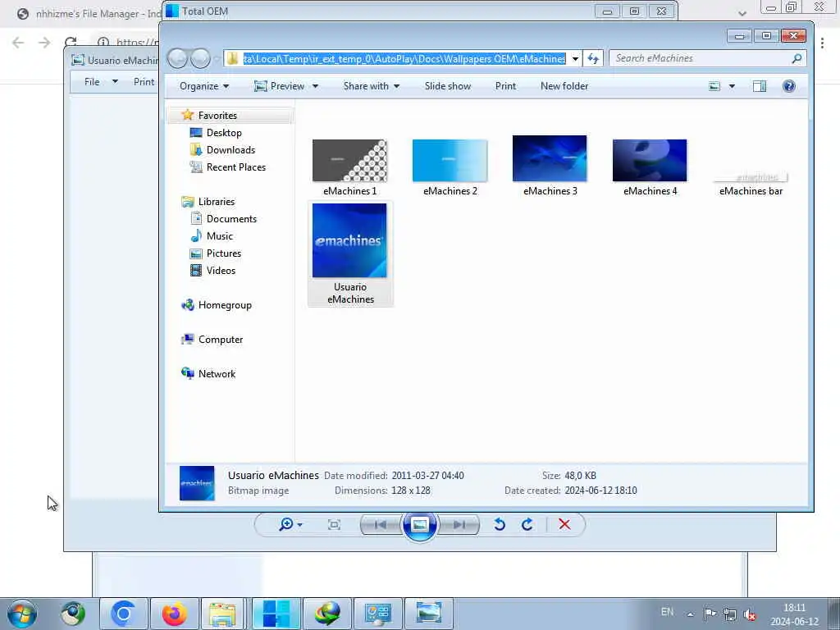Open Explorer help icon
The image size is (840, 630).
[x=788, y=86]
